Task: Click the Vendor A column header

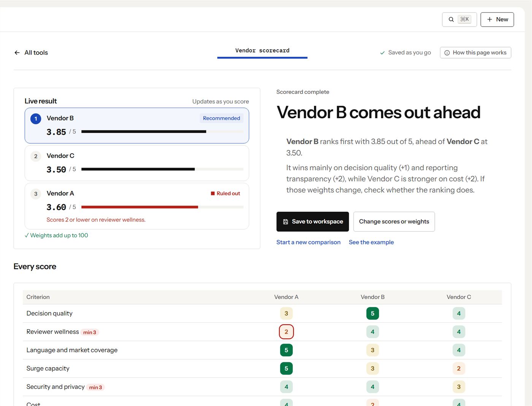Action: click(287, 297)
